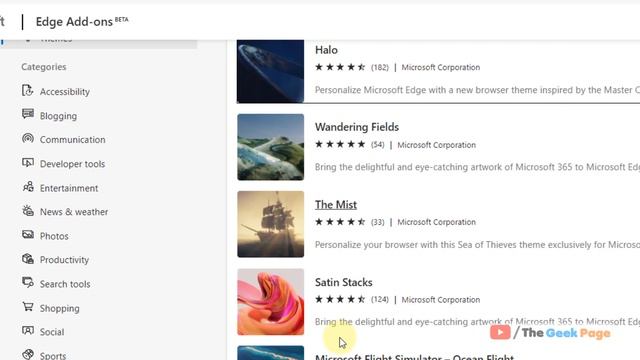Open the Sports category label
Image resolution: width=640 pixels, height=360 pixels.
[53, 356]
